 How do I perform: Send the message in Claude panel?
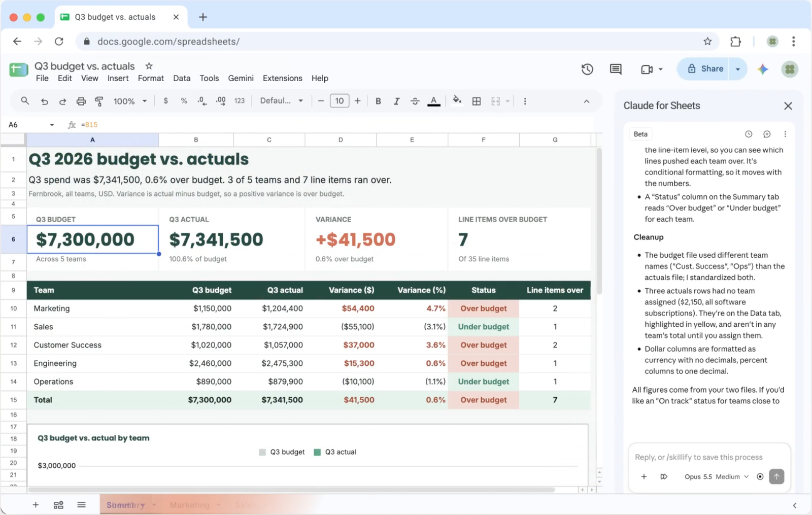(x=776, y=476)
